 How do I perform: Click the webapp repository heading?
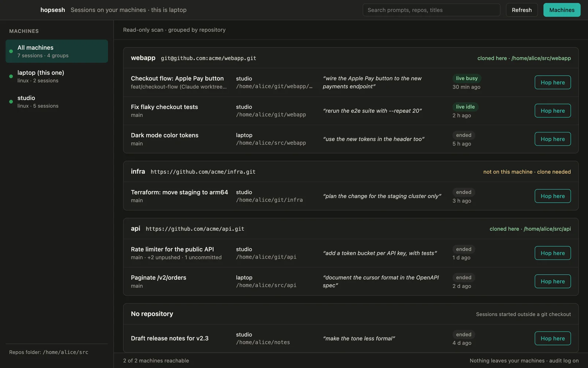143,58
